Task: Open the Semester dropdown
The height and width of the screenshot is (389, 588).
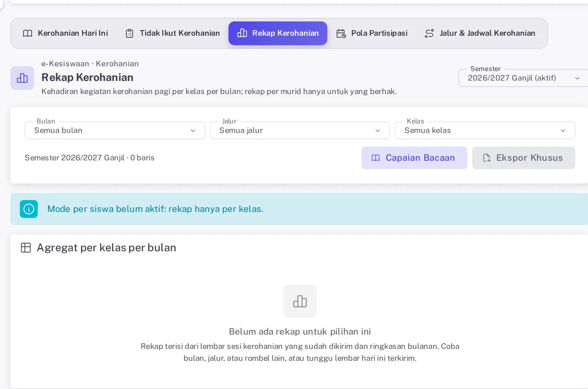Action: point(523,78)
